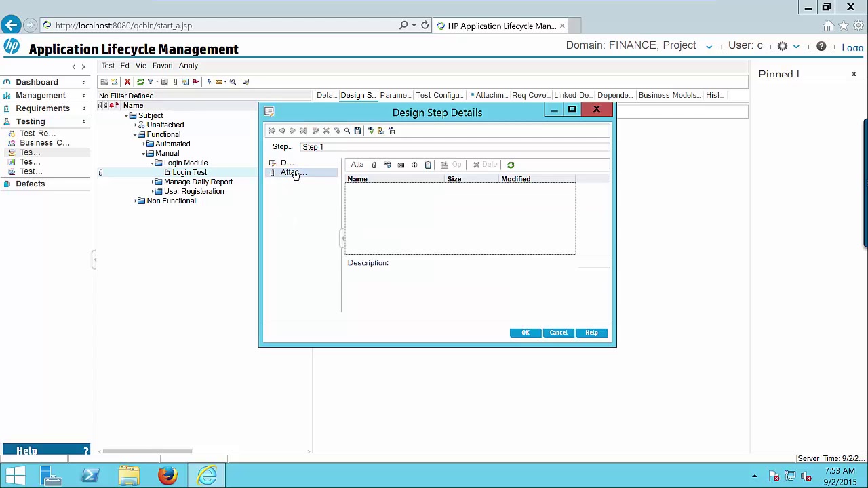The height and width of the screenshot is (488, 868).
Task: Expand the Automated folder
Action: tap(144, 144)
